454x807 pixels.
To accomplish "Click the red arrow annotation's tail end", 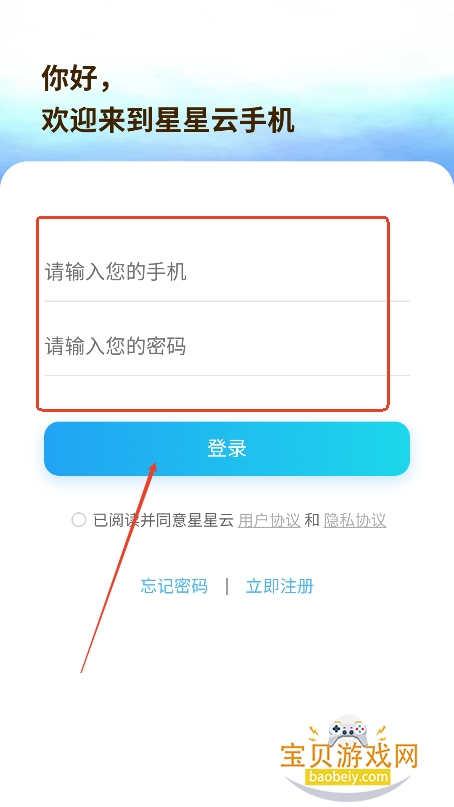I will pyautogui.click(x=82, y=670).
